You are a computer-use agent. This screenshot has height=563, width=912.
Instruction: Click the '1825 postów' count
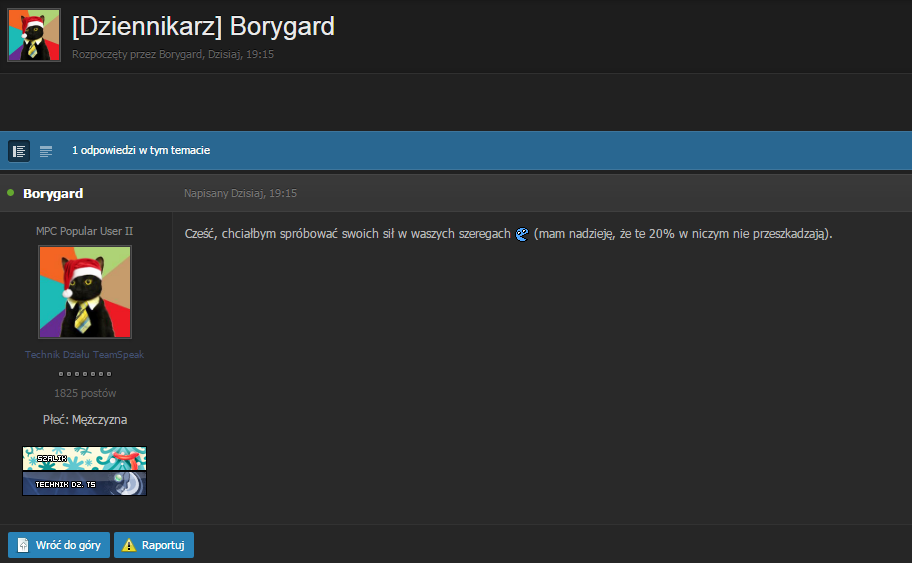(85, 393)
